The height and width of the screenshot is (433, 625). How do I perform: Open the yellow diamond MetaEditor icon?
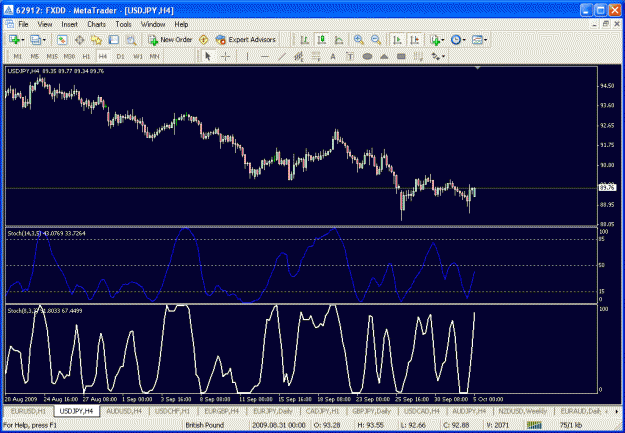coord(203,40)
